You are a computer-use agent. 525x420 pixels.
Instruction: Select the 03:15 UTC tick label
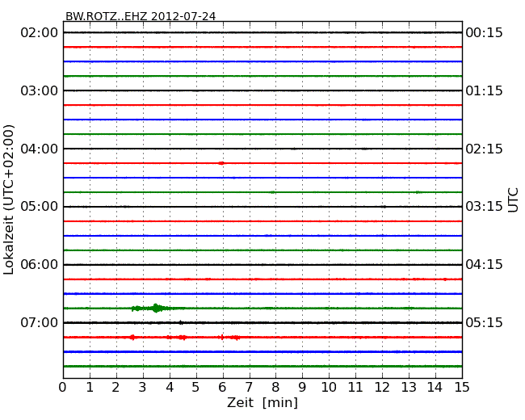484,206
